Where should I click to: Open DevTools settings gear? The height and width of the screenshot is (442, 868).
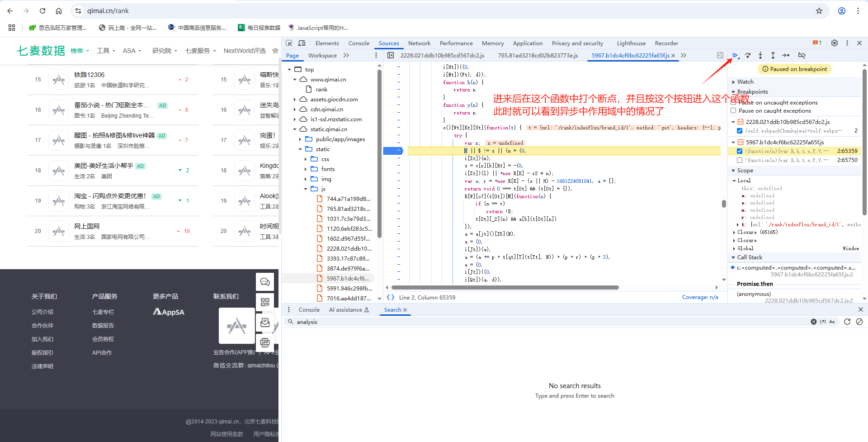pos(834,43)
